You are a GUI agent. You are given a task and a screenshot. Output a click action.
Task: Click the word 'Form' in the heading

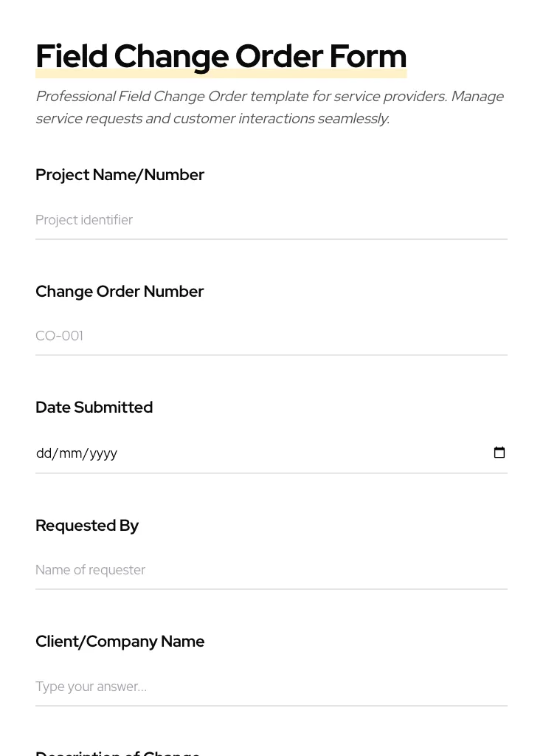[367, 56]
